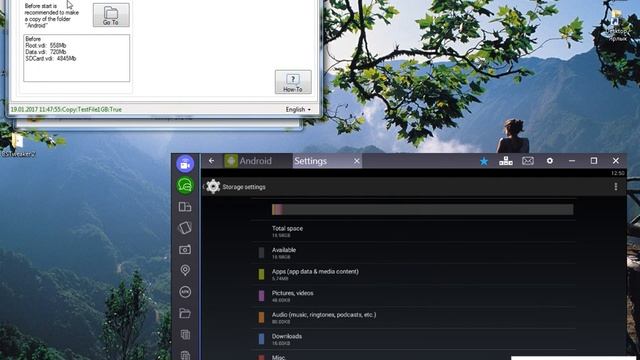Select the GSTweaker desktop shortcut

[x=18, y=145]
